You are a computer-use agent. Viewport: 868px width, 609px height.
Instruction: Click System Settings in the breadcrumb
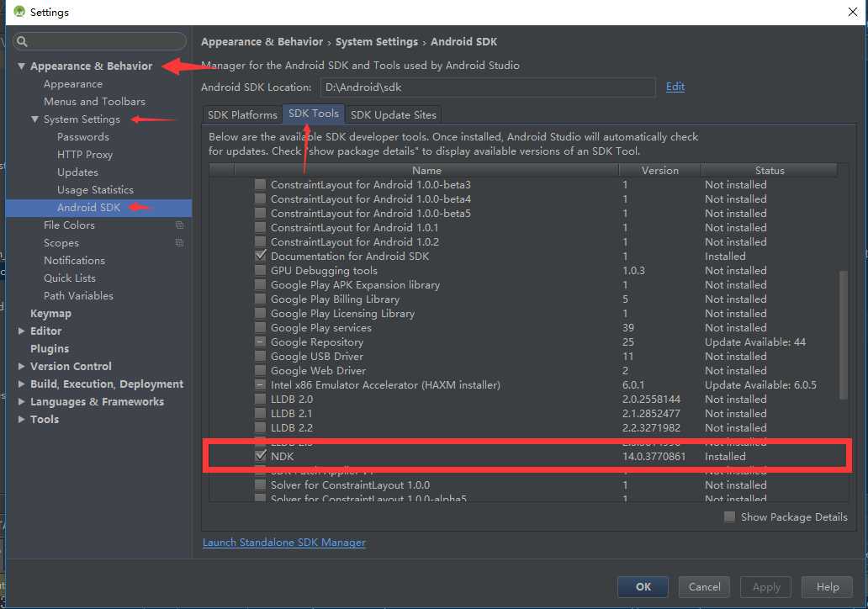[377, 42]
